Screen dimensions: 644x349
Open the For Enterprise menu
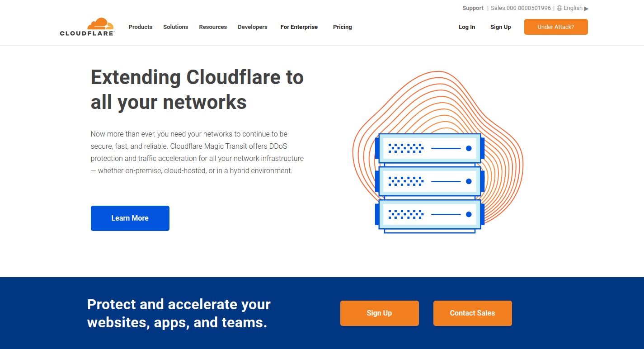(299, 27)
